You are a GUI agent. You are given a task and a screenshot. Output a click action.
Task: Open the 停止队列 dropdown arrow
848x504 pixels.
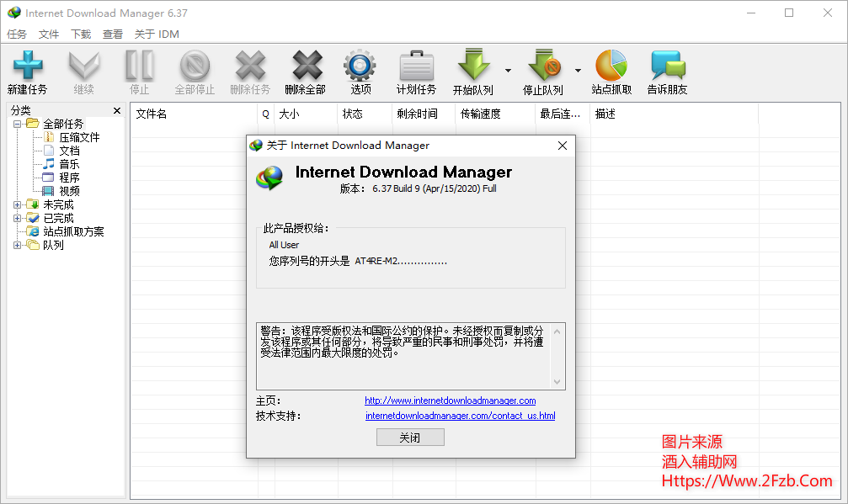point(578,71)
